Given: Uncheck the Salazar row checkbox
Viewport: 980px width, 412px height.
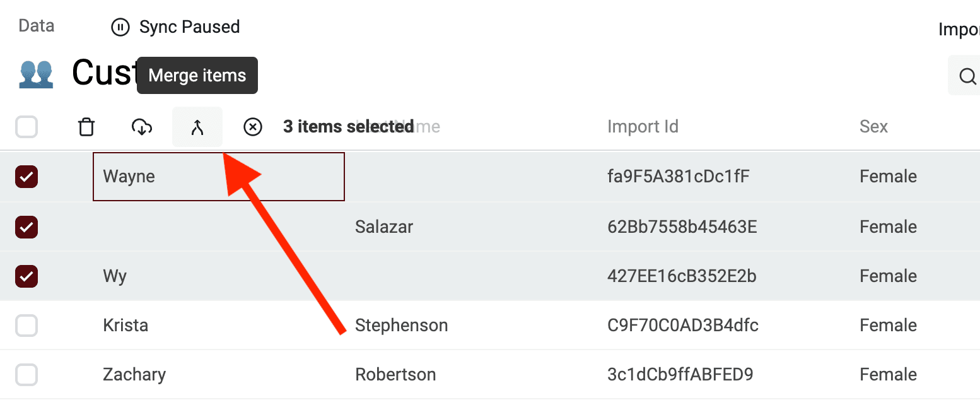Looking at the screenshot, I should pyautogui.click(x=26, y=227).
